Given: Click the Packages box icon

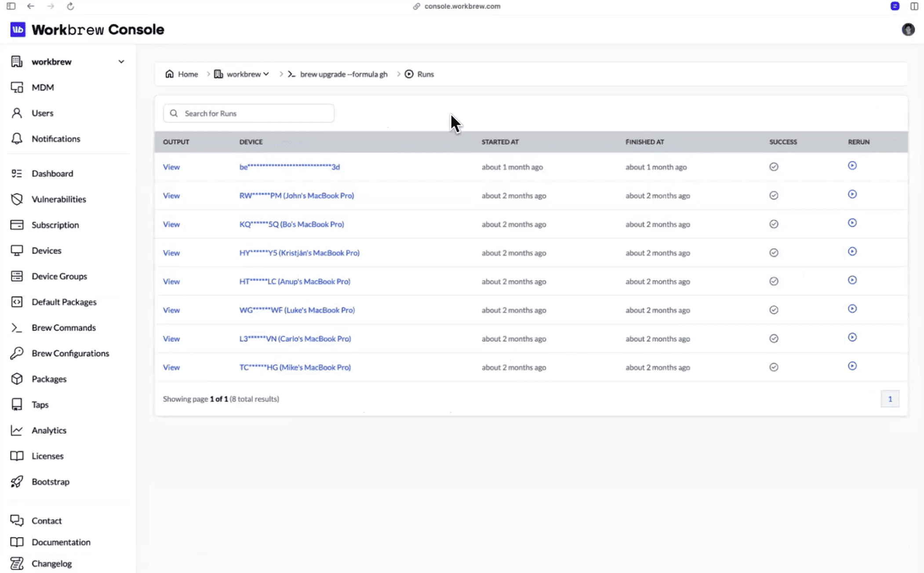Looking at the screenshot, I should pos(17,379).
